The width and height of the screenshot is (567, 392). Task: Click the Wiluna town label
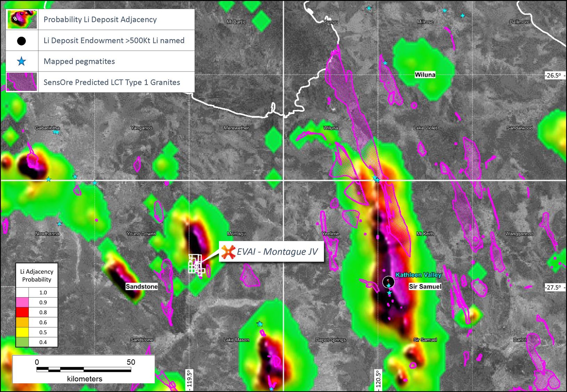click(x=426, y=75)
